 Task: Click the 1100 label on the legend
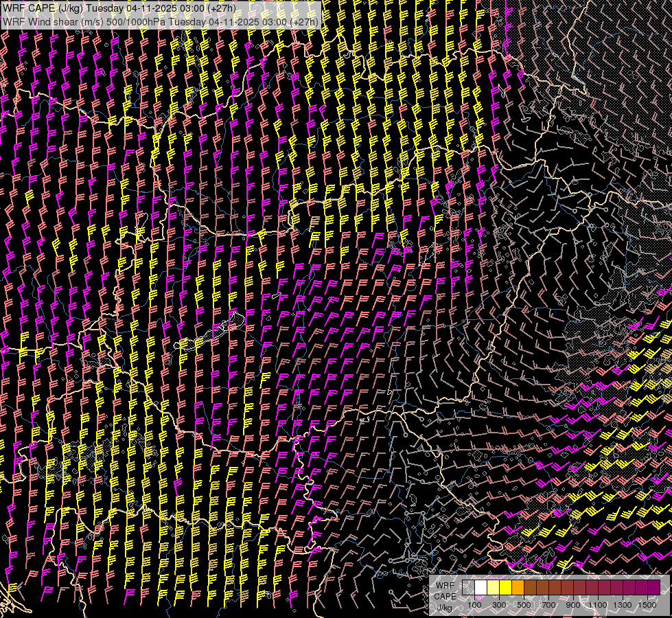coord(598,605)
